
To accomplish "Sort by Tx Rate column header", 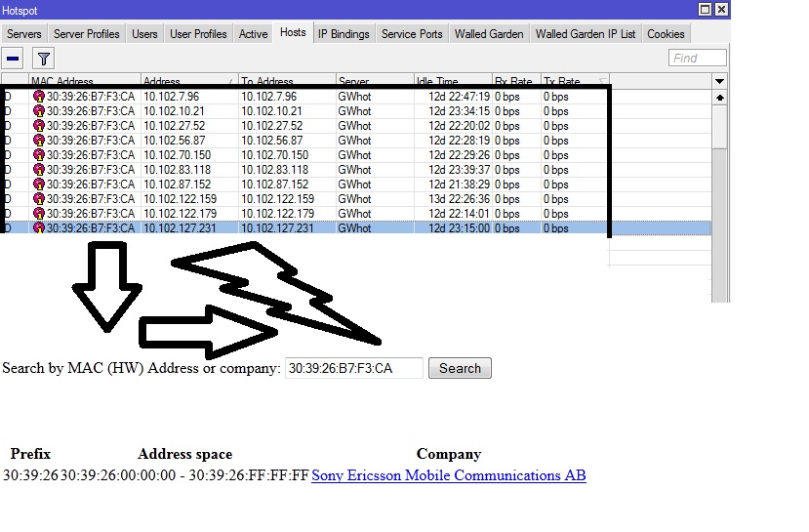I will 575,80.
